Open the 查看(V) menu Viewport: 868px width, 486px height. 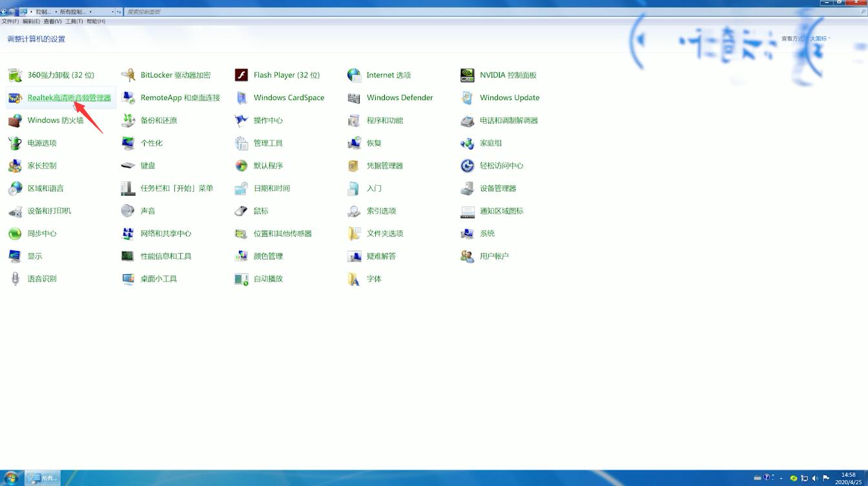pos(53,22)
